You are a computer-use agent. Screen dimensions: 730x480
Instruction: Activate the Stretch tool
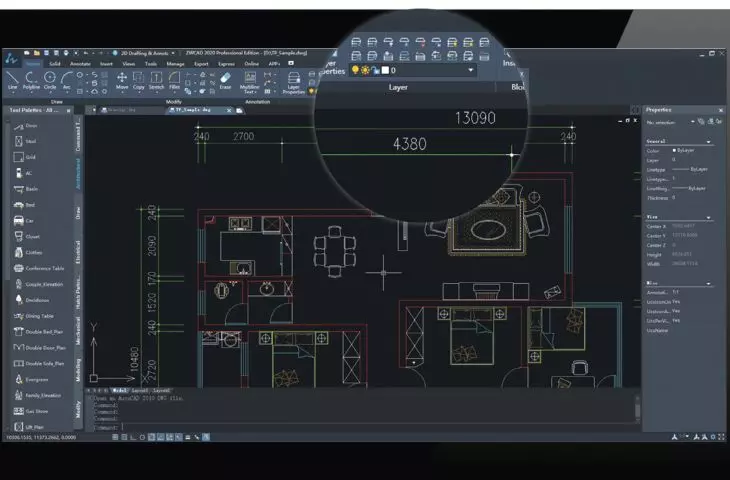[x=156, y=80]
